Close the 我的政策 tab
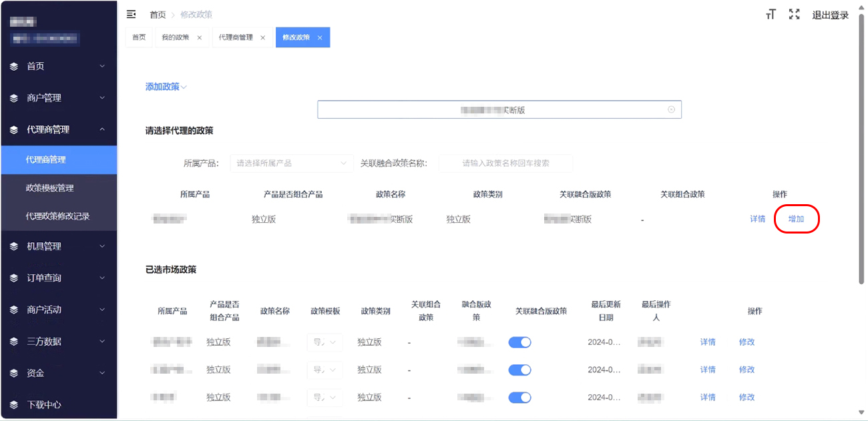Image resolution: width=868 pixels, height=421 pixels. pyautogui.click(x=200, y=38)
